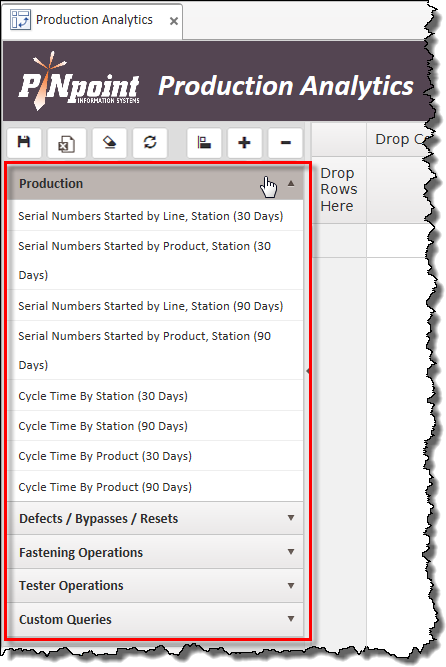Click the Production Analytics tab icon
The width and height of the screenshot is (446, 667).
coord(20,20)
